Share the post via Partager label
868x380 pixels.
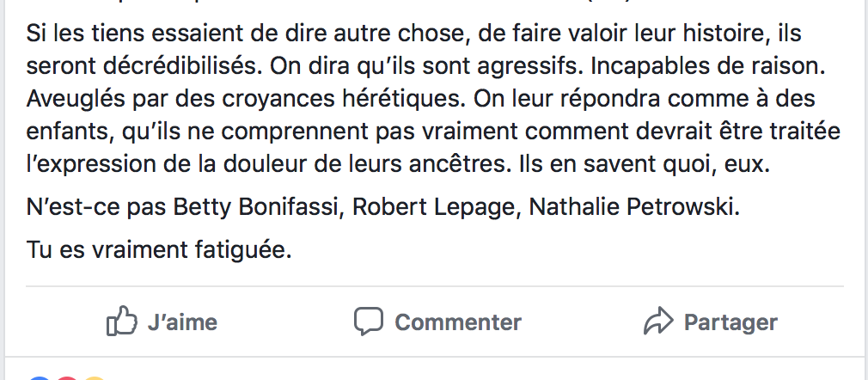[x=730, y=322]
